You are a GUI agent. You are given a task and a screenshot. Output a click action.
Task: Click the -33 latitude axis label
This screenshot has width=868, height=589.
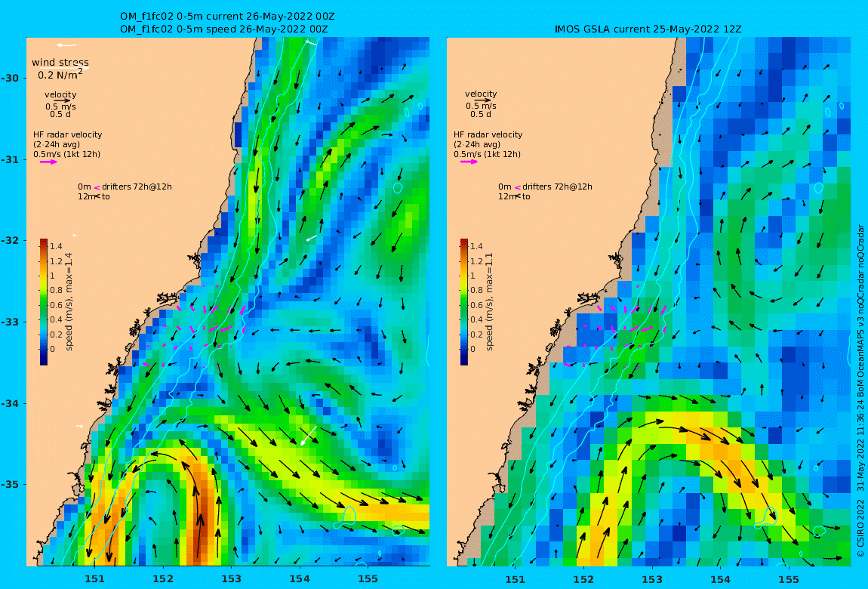[9, 322]
